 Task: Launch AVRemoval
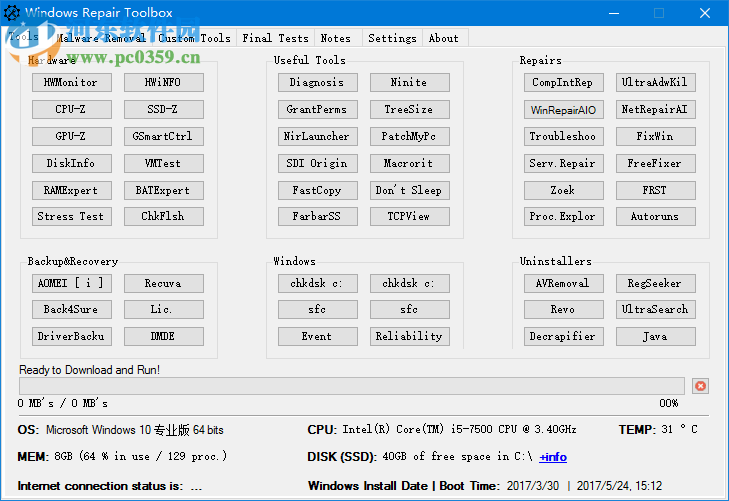(563, 283)
